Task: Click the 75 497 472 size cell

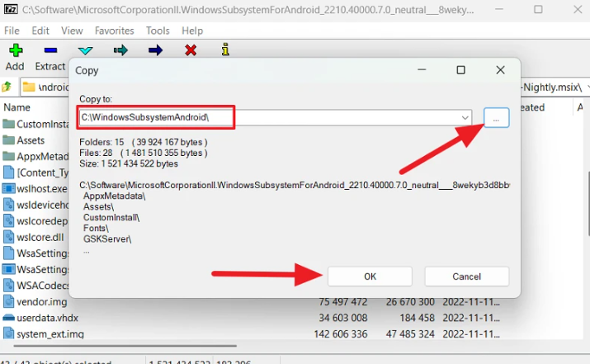Action: coord(342,302)
